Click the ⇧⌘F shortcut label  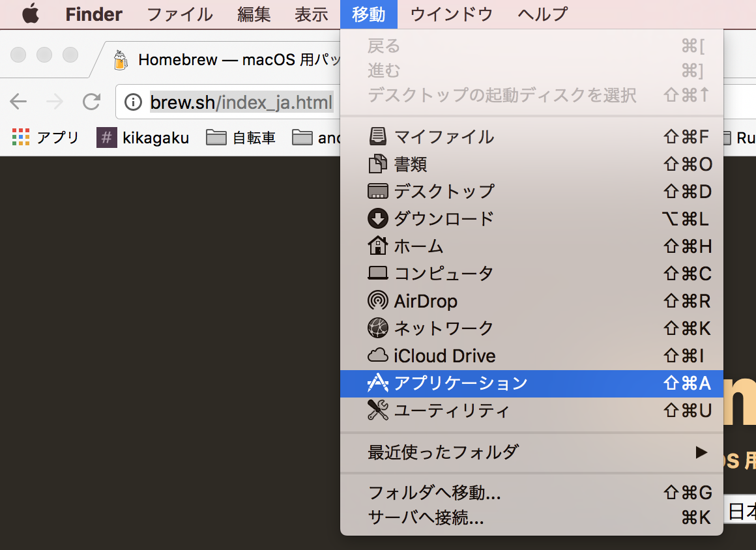686,137
